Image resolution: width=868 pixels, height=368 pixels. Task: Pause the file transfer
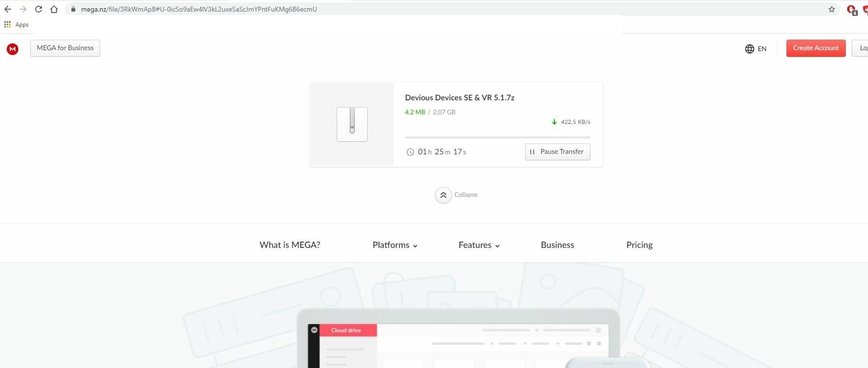point(557,151)
